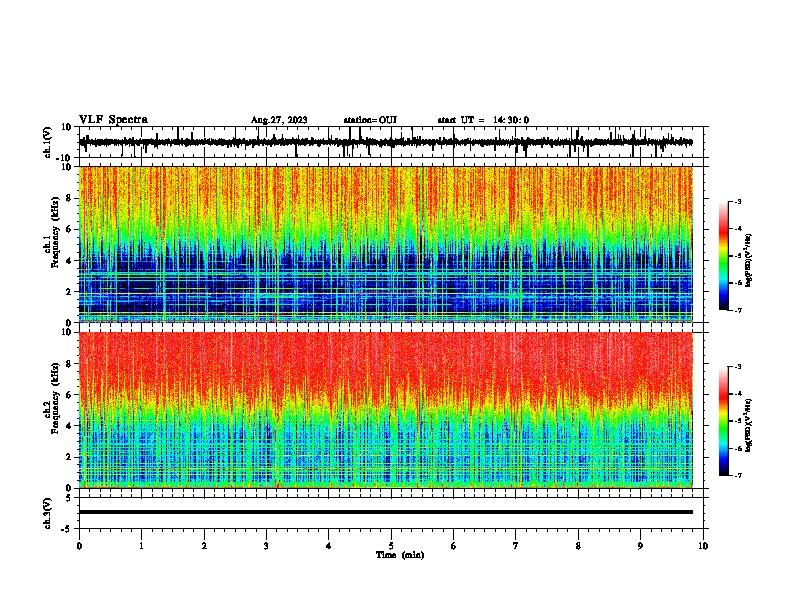The height and width of the screenshot is (612, 792).
Task: Click the time-axis tick label "5"
Action: click(x=391, y=546)
